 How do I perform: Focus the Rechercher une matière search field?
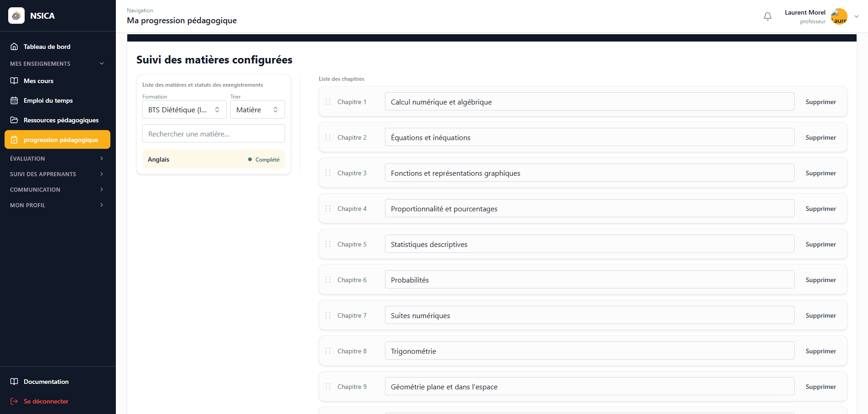click(213, 134)
